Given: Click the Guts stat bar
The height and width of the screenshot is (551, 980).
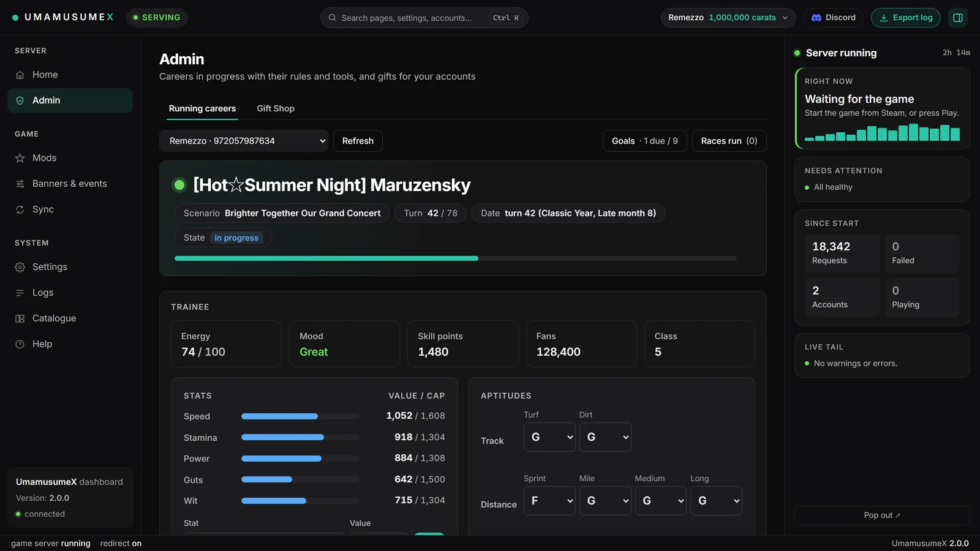Looking at the screenshot, I should pos(300,479).
